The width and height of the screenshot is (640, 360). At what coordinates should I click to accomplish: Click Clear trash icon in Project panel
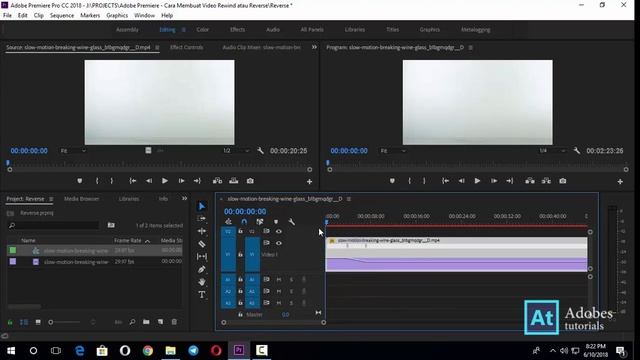pyautogui.click(x=174, y=322)
